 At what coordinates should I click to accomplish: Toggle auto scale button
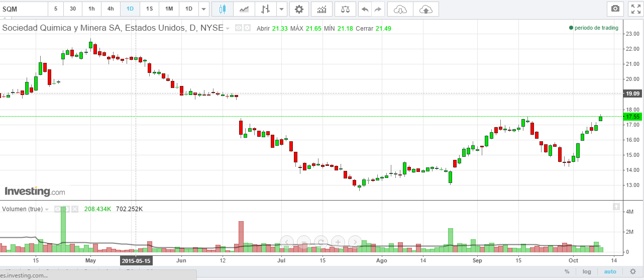tap(610, 271)
